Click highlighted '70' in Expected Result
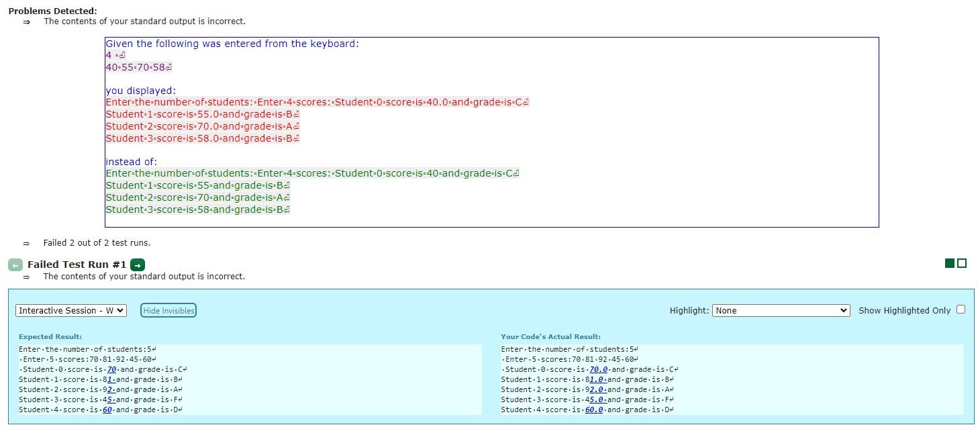The image size is (980, 429). [x=112, y=369]
